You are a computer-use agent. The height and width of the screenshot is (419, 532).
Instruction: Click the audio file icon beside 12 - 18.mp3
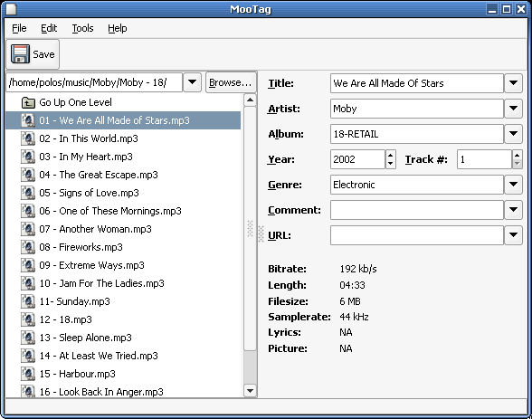point(28,319)
